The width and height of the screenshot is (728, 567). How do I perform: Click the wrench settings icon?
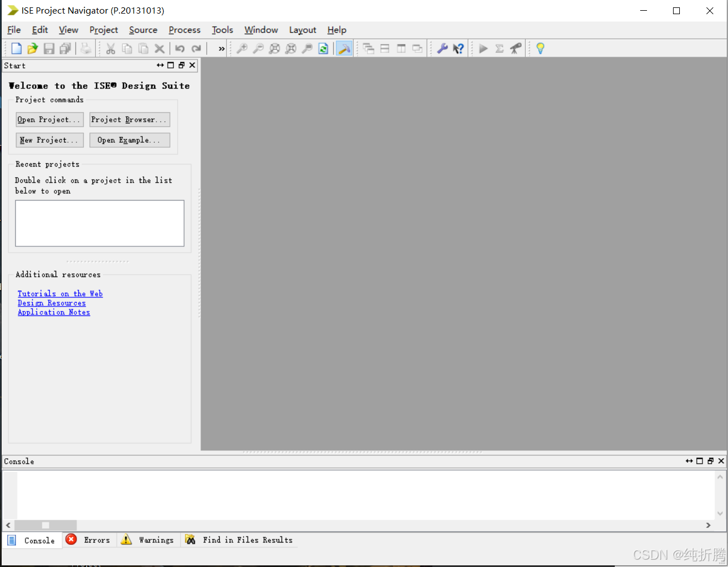[x=442, y=49]
